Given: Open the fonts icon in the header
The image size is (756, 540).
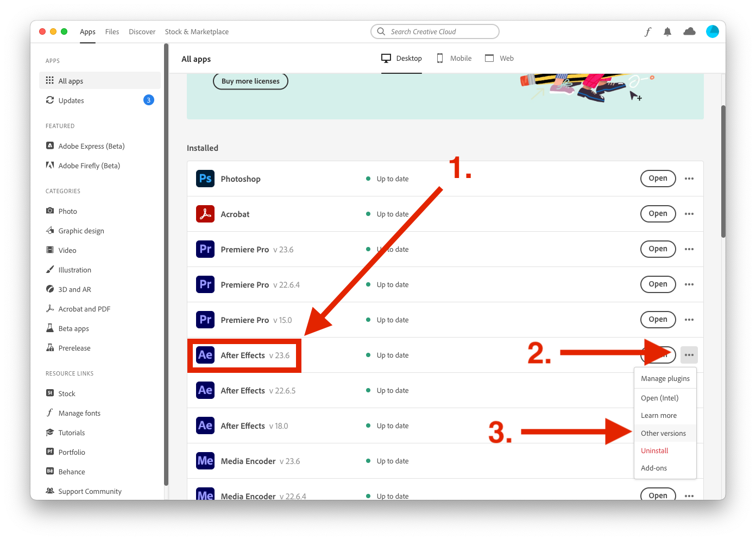Looking at the screenshot, I should (647, 32).
